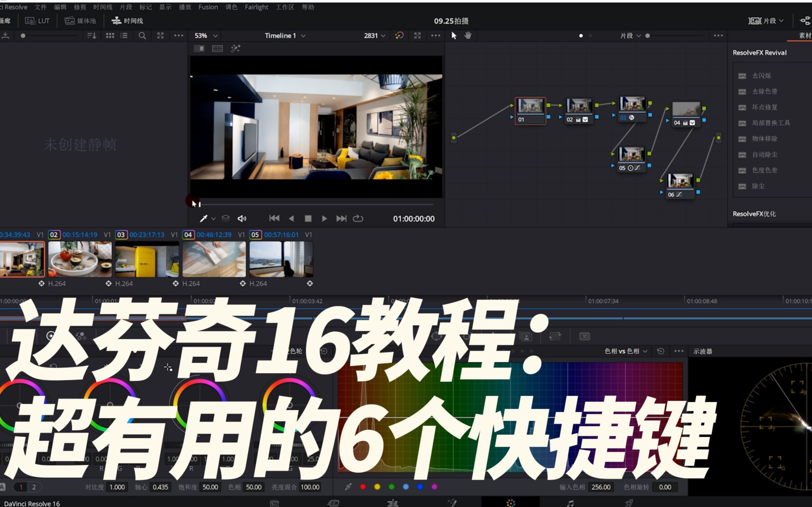Open the 工作区 menu
The height and width of the screenshot is (507, 812).
[285, 7]
